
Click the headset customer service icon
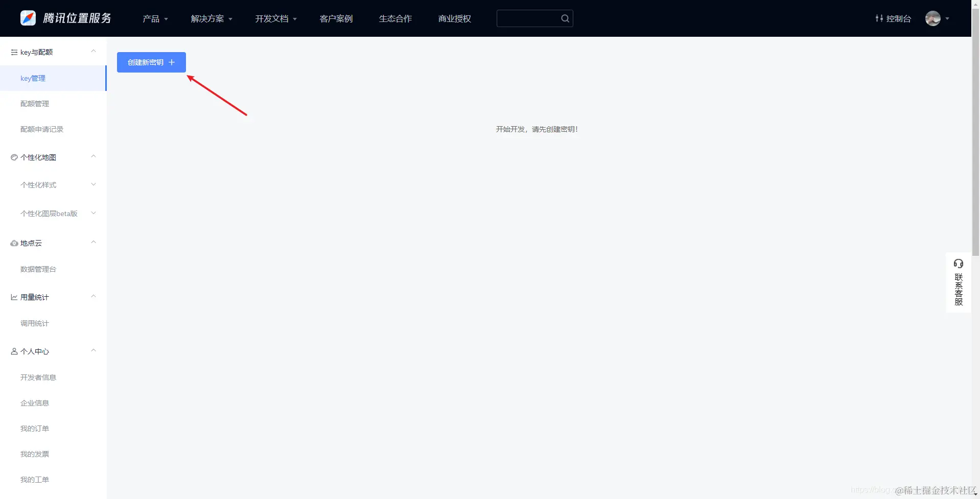point(958,264)
